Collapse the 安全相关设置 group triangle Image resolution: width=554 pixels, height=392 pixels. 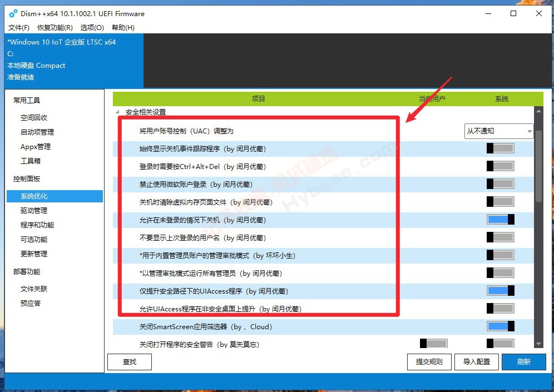tap(117, 112)
